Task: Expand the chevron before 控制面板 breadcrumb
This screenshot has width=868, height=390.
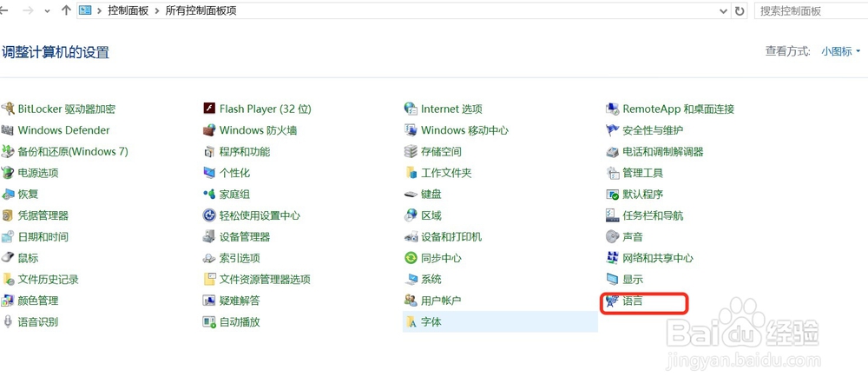Action: [100, 10]
